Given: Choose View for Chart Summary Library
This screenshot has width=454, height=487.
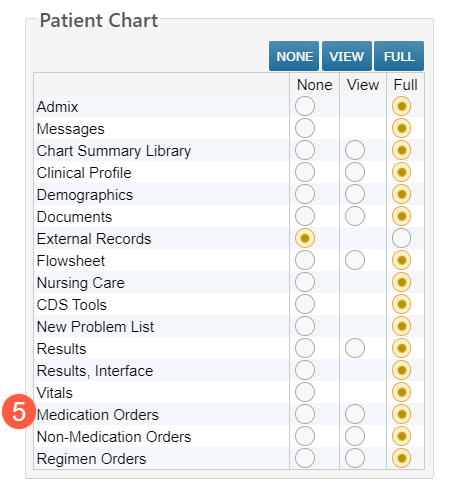Looking at the screenshot, I should click(x=355, y=150).
